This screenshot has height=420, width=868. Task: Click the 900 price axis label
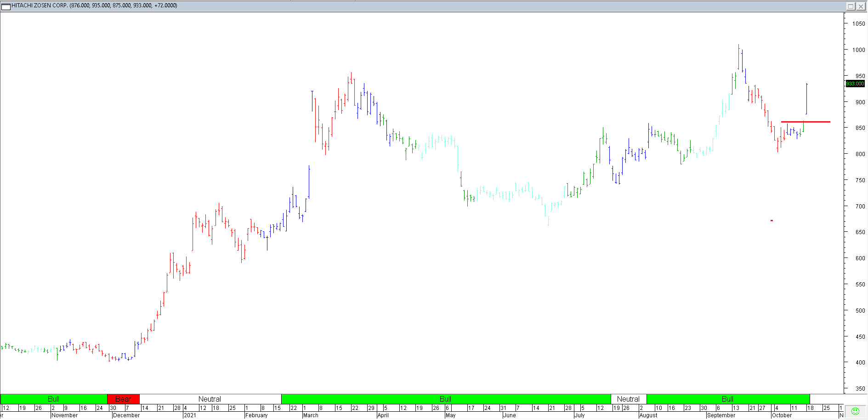pos(860,102)
